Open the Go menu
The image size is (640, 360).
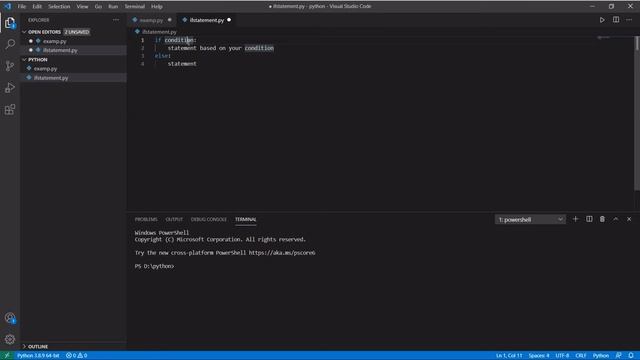[98, 7]
